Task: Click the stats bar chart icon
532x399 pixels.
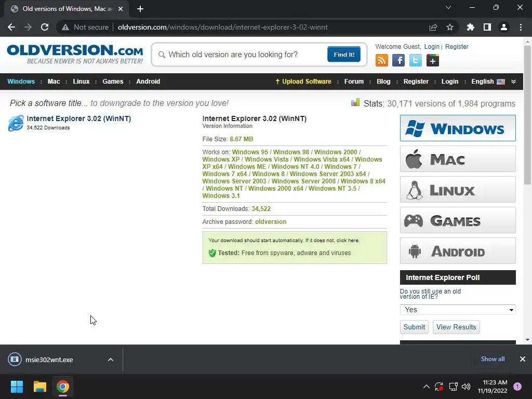Action: click(x=355, y=102)
